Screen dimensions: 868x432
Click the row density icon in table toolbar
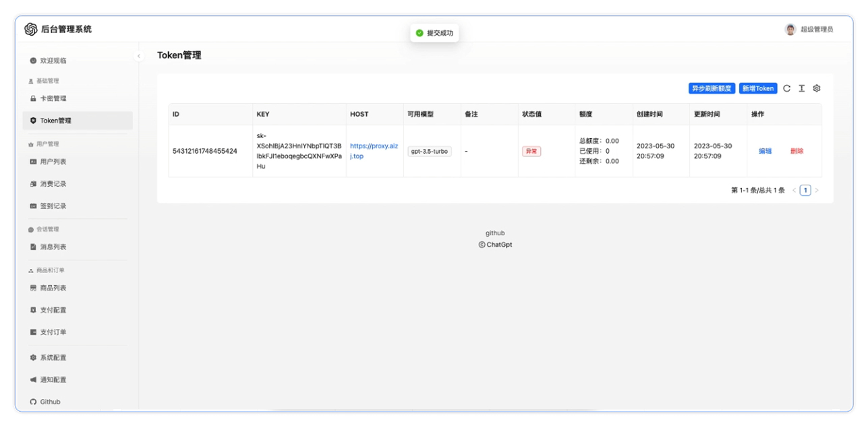coord(801,88)
